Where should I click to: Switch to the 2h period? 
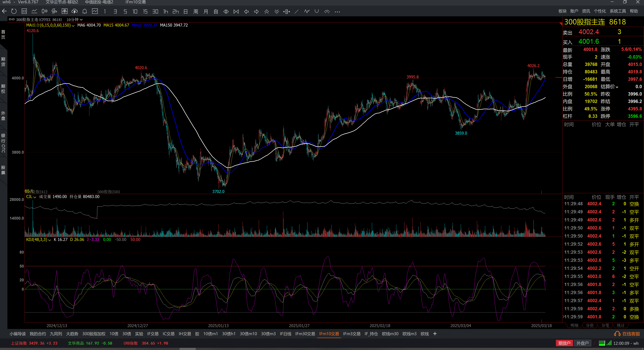click(176, 11)
